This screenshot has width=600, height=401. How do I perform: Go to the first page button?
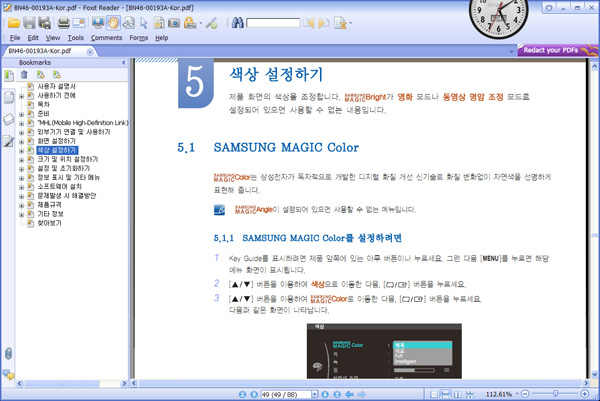(242, 394)
